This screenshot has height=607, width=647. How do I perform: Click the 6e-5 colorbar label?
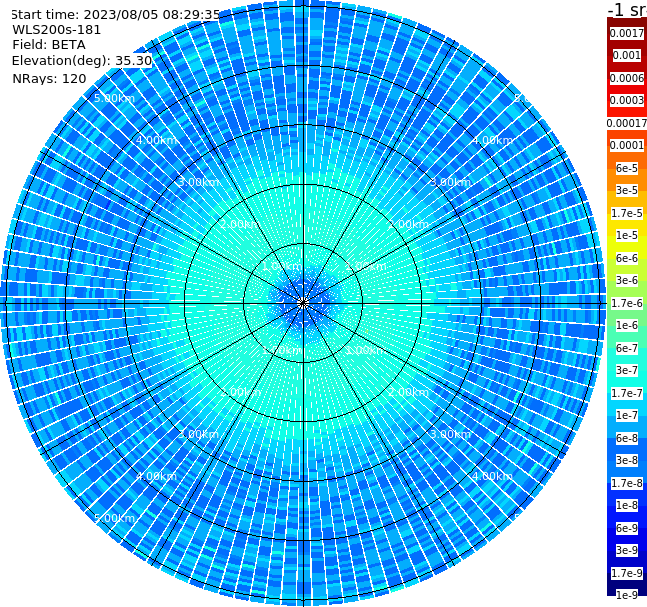(x=627, y=168)
